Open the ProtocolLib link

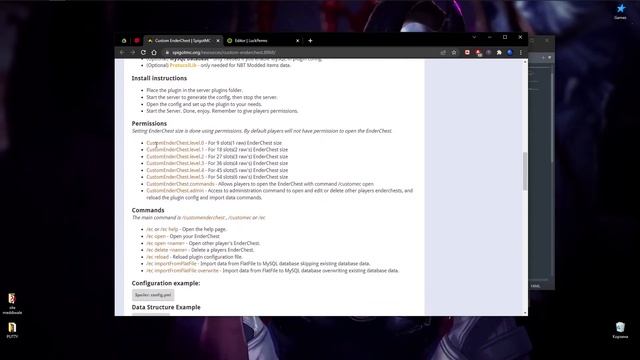183,65
